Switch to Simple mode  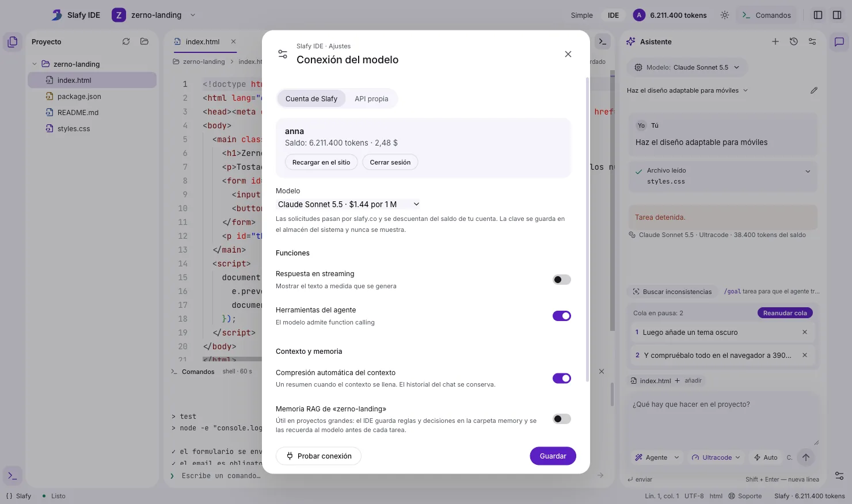point(581,15)
